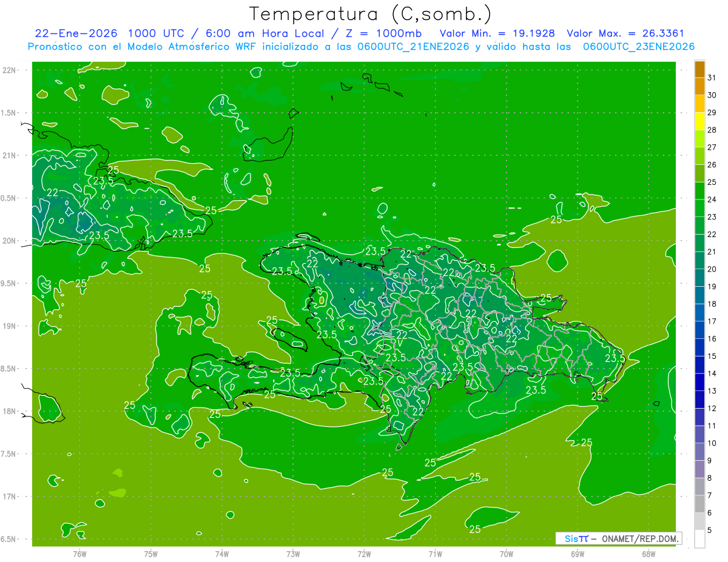The width and height of the screenshot is (728, 562).
Task: Click the white legend swatch below the 5 label
Action: (699, 538)
